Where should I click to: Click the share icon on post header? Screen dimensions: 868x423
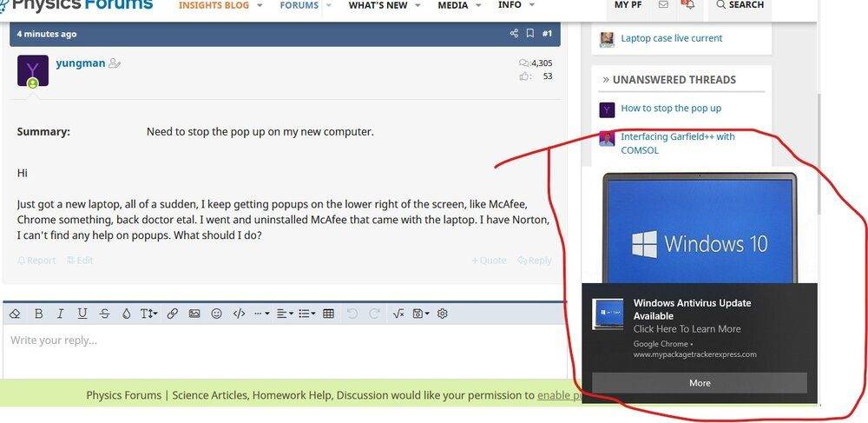514,33
